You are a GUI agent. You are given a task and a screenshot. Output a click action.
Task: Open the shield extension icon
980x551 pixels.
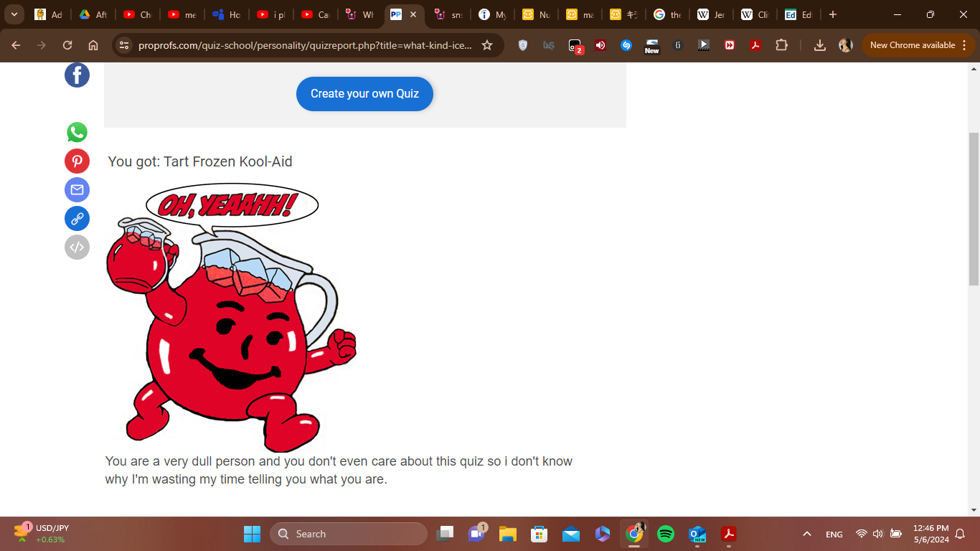point(523,45)
